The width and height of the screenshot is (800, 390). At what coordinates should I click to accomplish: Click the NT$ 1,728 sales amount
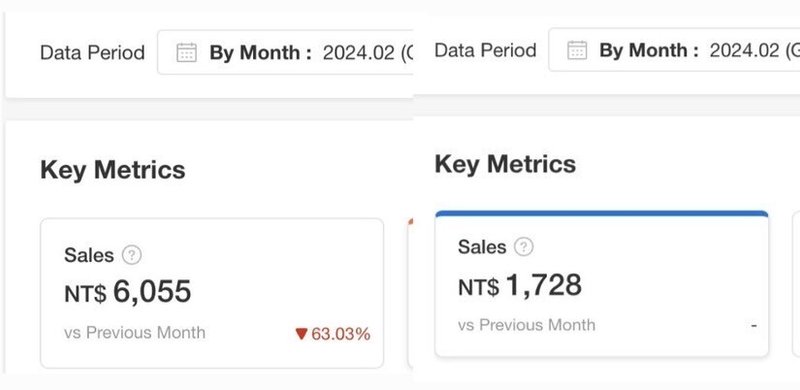tap(519, 285)
